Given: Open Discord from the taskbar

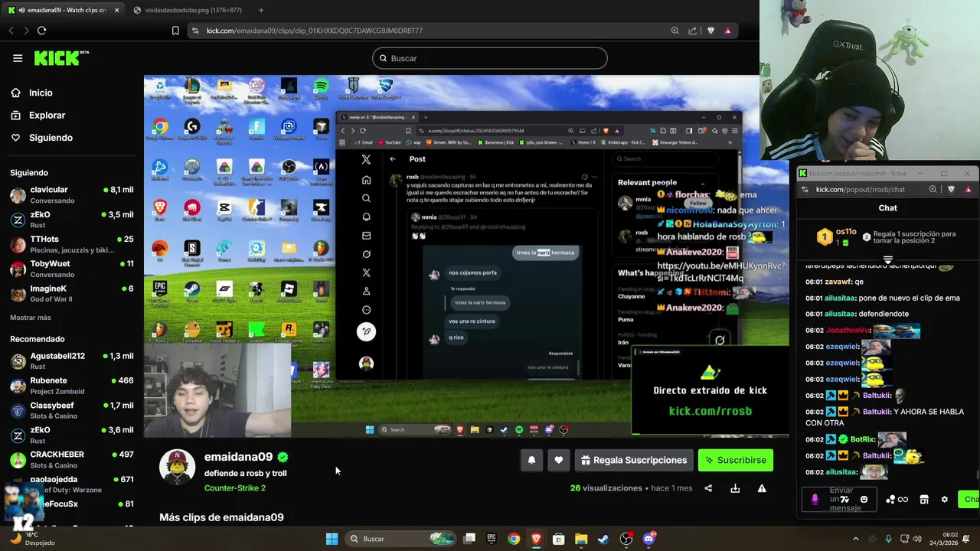Looking at the screenshot, I should [x=649, y=539].
